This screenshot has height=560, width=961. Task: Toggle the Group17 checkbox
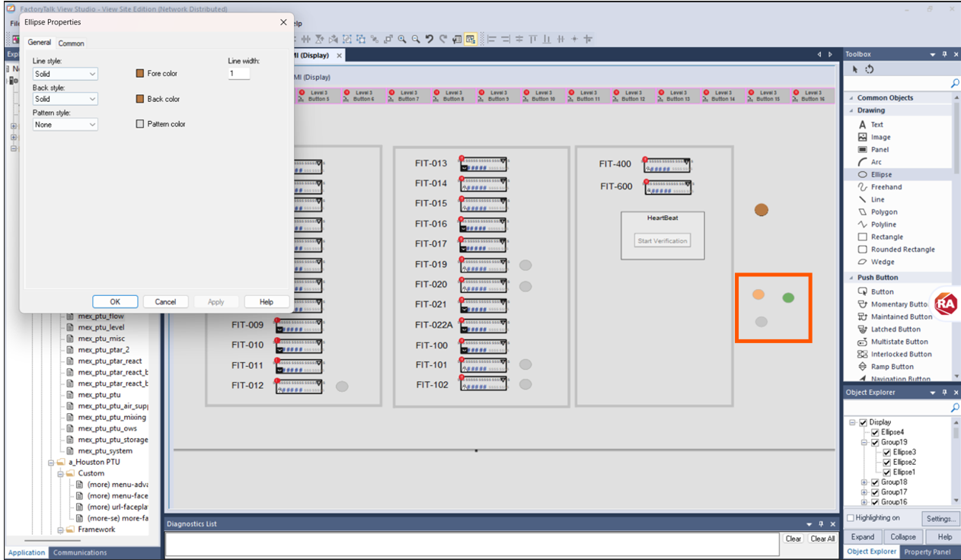click(875, 492)
